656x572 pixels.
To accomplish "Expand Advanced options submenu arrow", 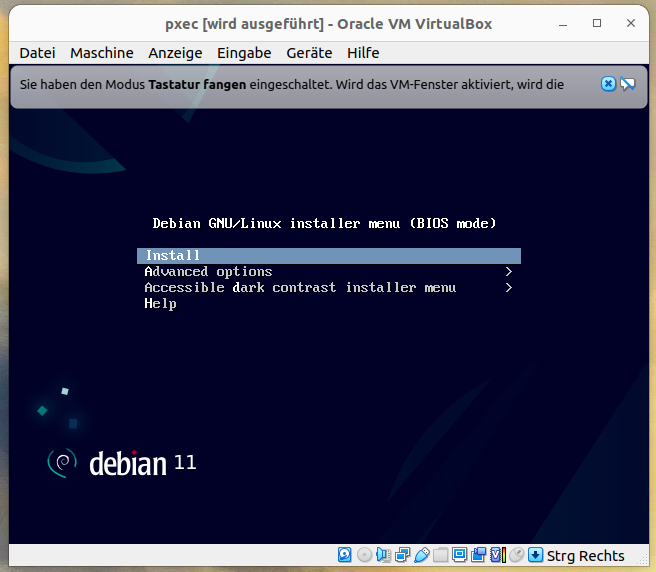I will click(509, 272).
